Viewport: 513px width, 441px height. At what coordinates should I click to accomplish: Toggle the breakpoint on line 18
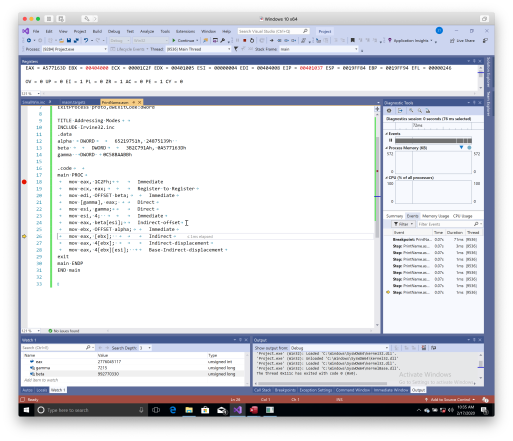(x=24, y=182)
